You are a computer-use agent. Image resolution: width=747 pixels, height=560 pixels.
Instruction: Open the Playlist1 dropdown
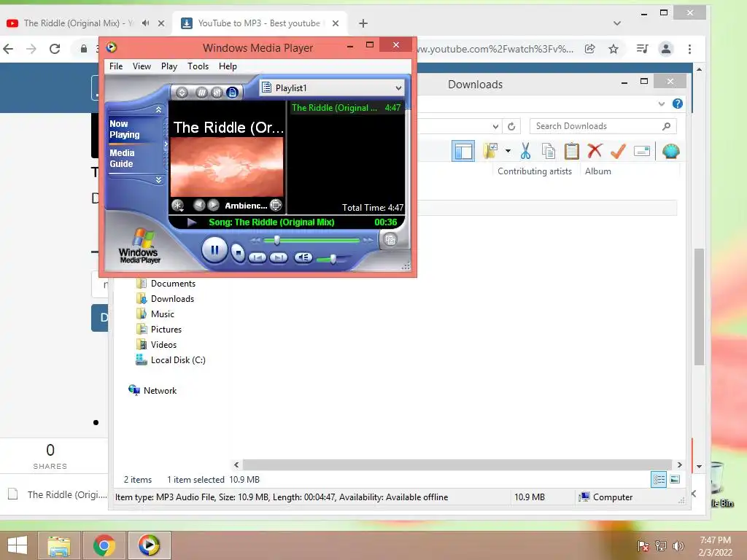point(332,88)
